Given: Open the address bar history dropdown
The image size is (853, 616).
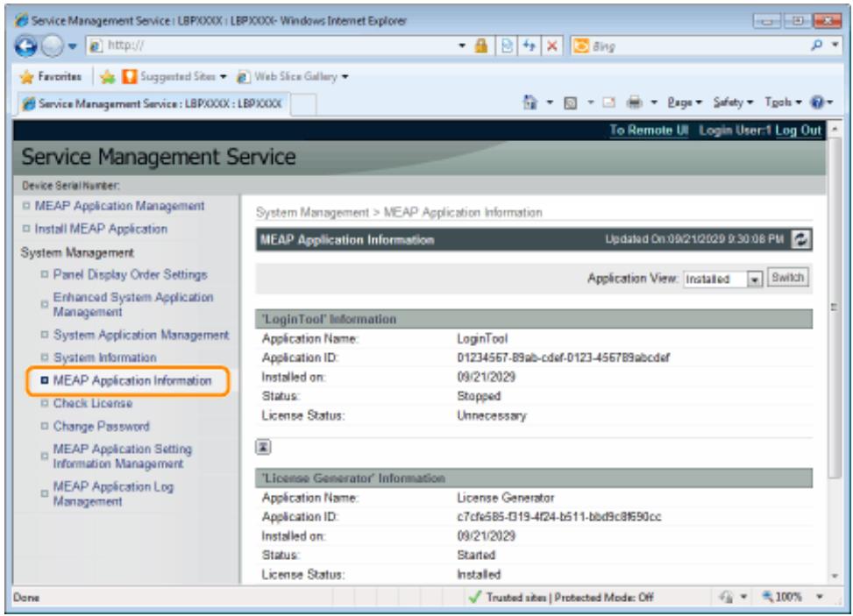Looking at the screenshot, I should click(x=462, y=46).
